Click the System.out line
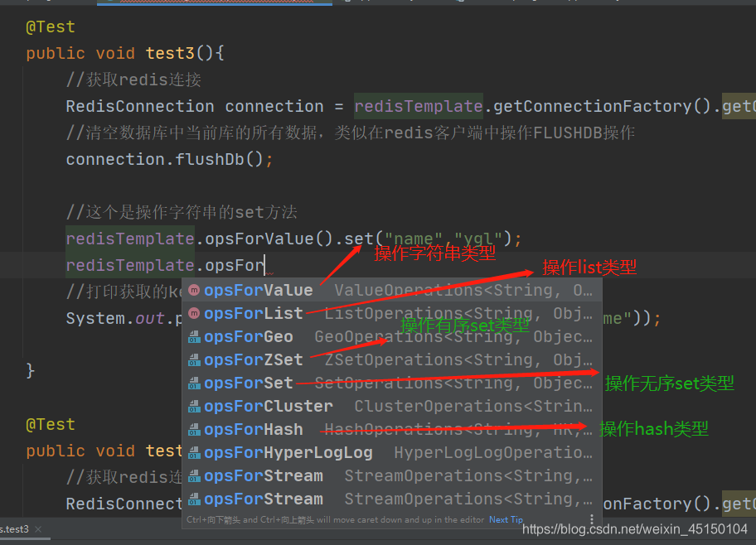 [x=124, y=318]
